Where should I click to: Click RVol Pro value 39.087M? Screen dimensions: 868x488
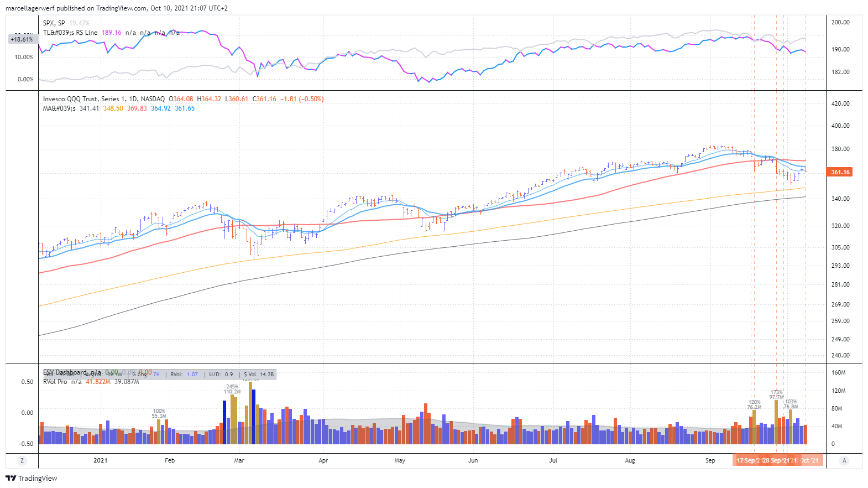tap(127, 382)
